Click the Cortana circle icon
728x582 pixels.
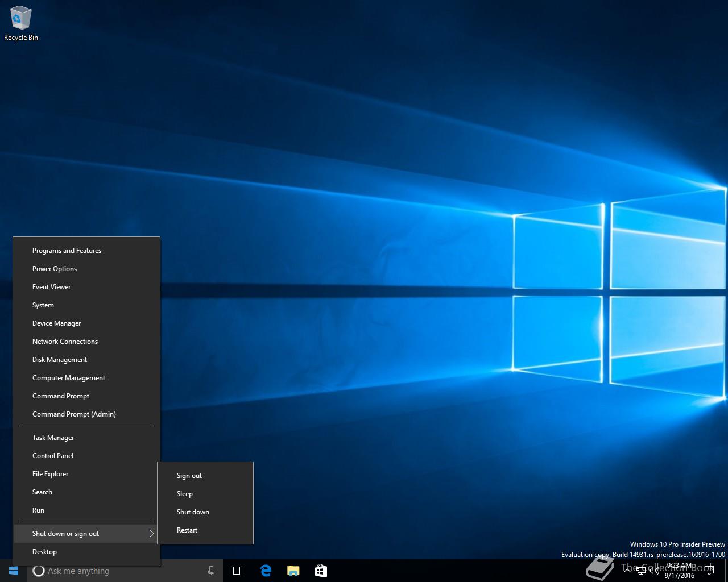coord(38,571)
